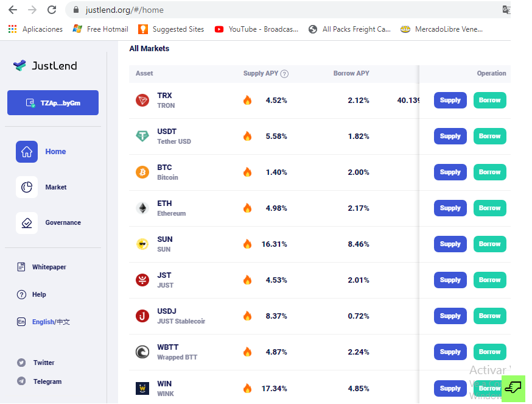Click the flame icon in SUN row
This screenshot has width=532, height=404.
[247, 244]
